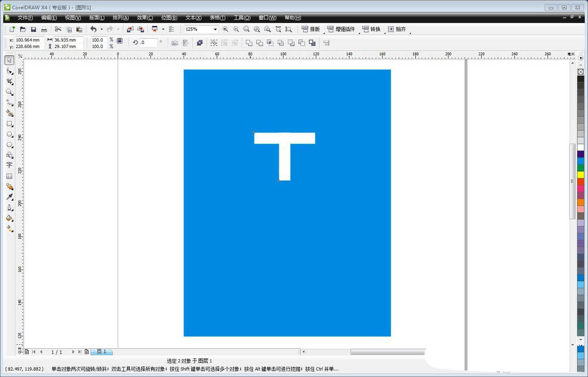Image resolution: width=588 pixels, height=377 pixels.
Task: Select the Pick tool in toolbox
Action: click(x=9, y=60)
